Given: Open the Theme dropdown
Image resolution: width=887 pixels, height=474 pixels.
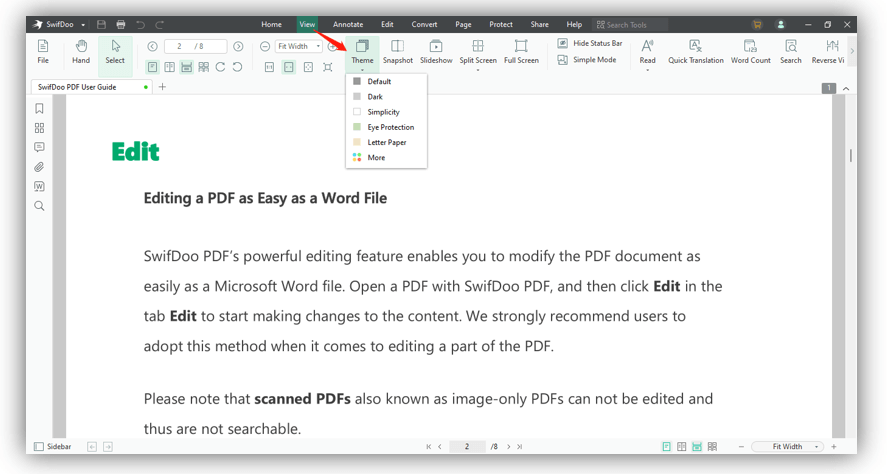Looking at the screenshot, I should 362,53.
